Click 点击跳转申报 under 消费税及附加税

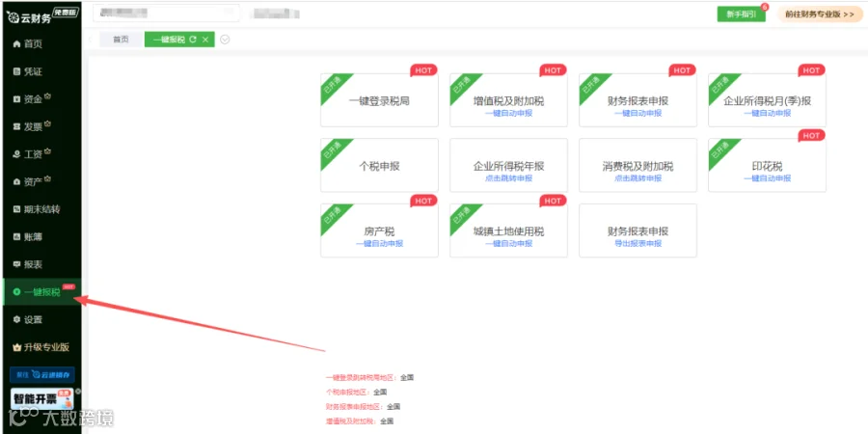pos(637,178)
